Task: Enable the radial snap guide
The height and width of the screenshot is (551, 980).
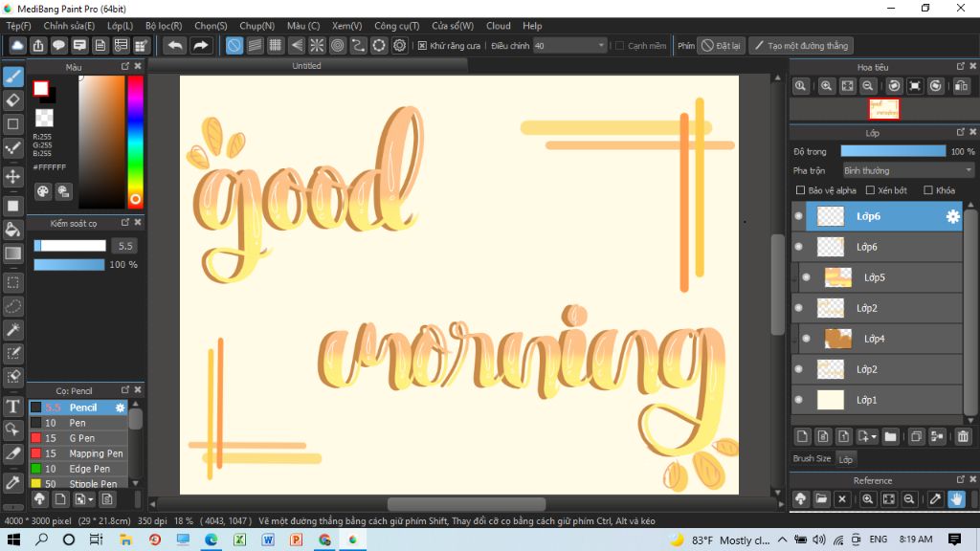Action: [x=317, y=46]
